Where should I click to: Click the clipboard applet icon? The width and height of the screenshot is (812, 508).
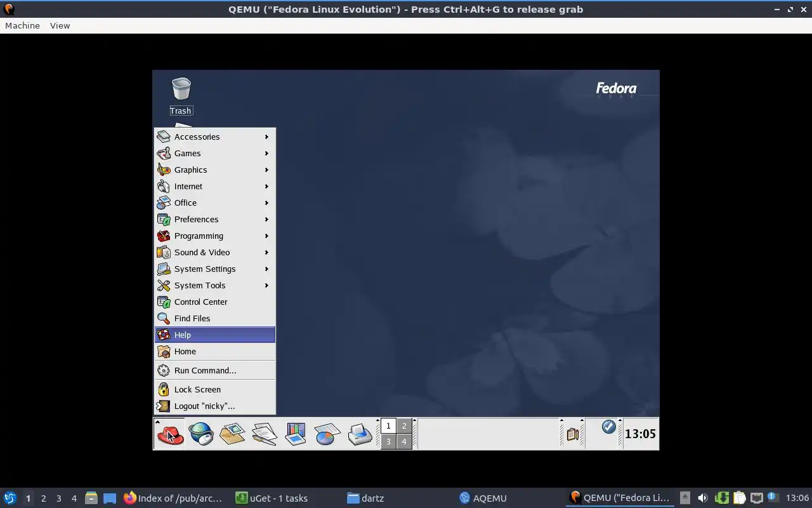pos(572,434)
